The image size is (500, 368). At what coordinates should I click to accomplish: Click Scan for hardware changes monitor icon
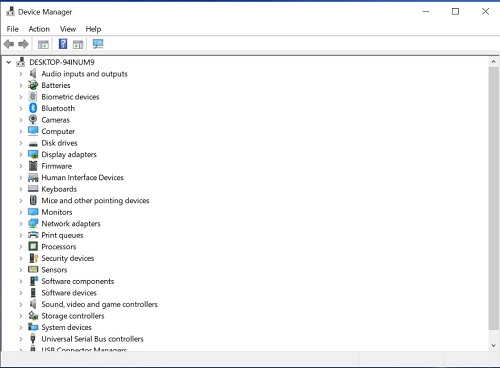pos(98,44)
